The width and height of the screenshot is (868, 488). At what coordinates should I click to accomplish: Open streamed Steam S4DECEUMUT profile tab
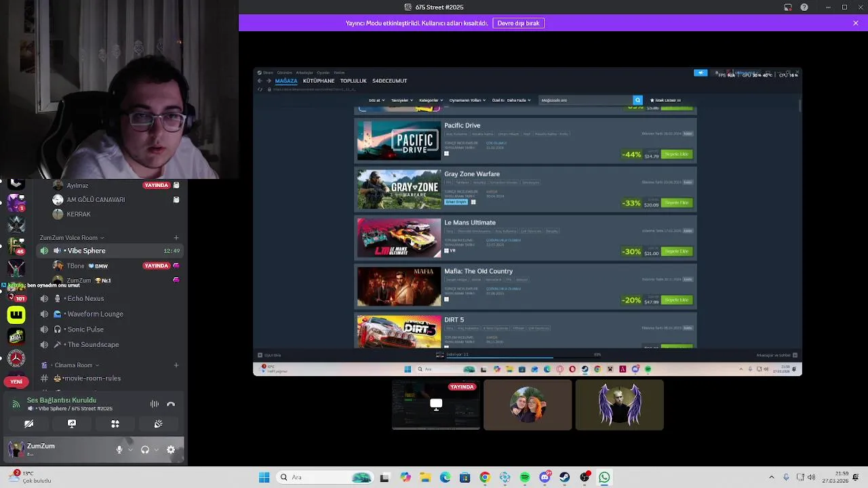[390, 81]
